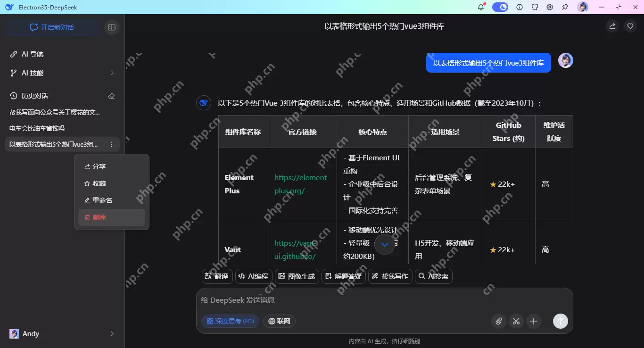Launch the 图像生成 image generator
The width and height of the screenshot is (644, 348).
point(297,276)
